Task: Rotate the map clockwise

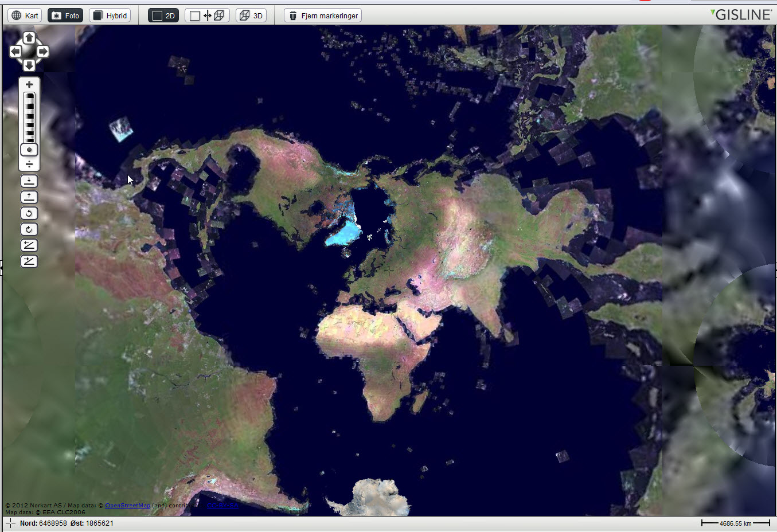Action: point(29,229)
